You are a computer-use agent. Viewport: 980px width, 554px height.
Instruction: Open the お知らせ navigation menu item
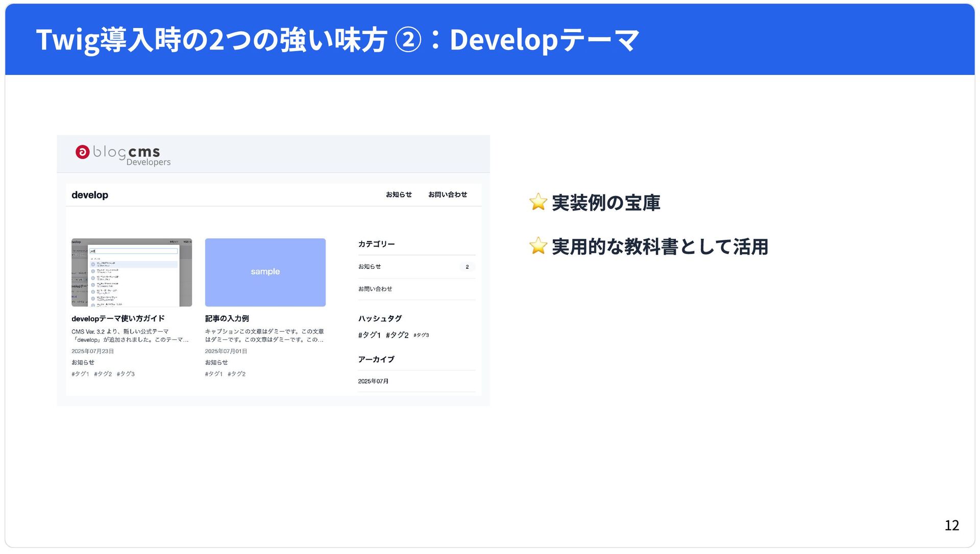click(399, 195)
